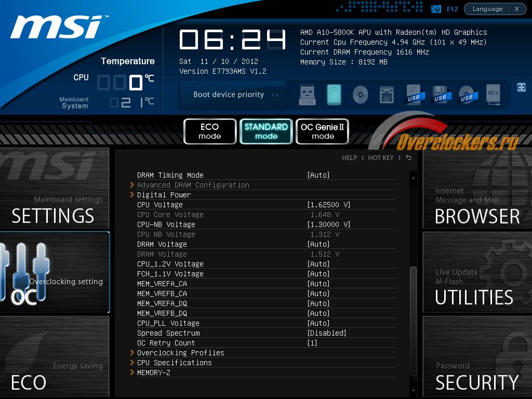The width and height of the screenshot is (532, 399).
Task: Change DRAM Timing Mode [Auto] value
Action: (x=318, y=175)
